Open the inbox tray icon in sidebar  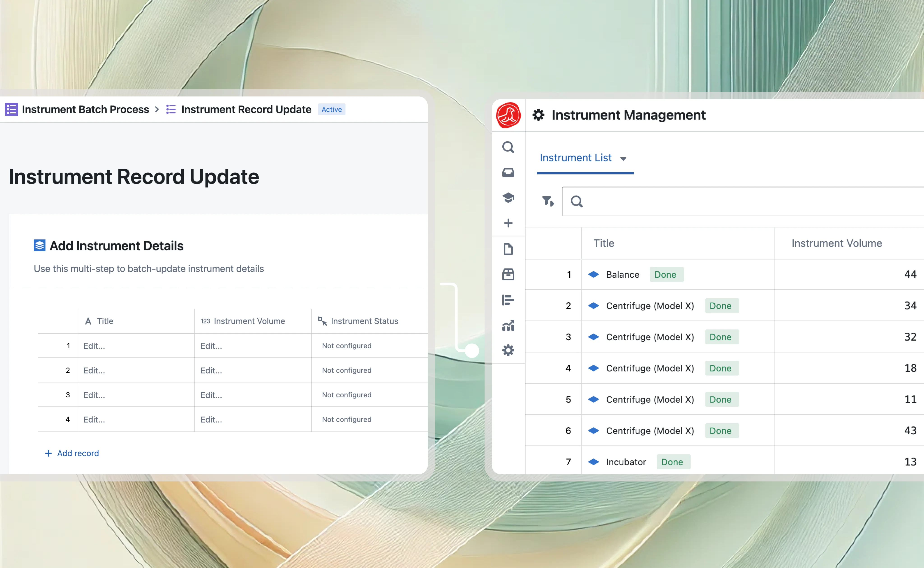point(508,172)
